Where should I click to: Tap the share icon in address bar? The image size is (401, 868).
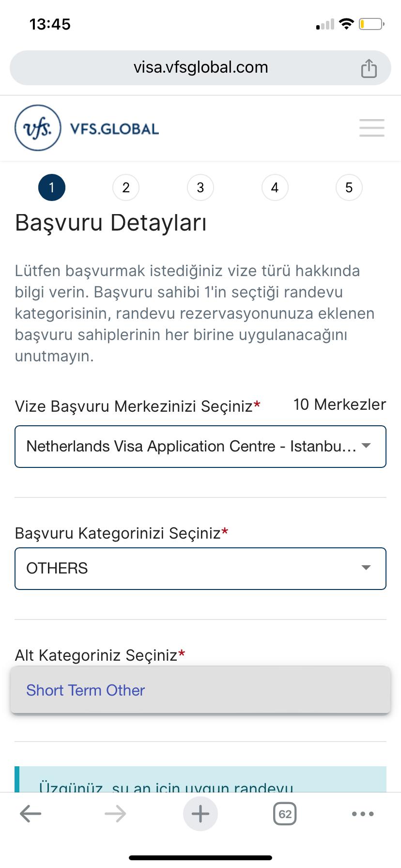click(x=369, y=68)
